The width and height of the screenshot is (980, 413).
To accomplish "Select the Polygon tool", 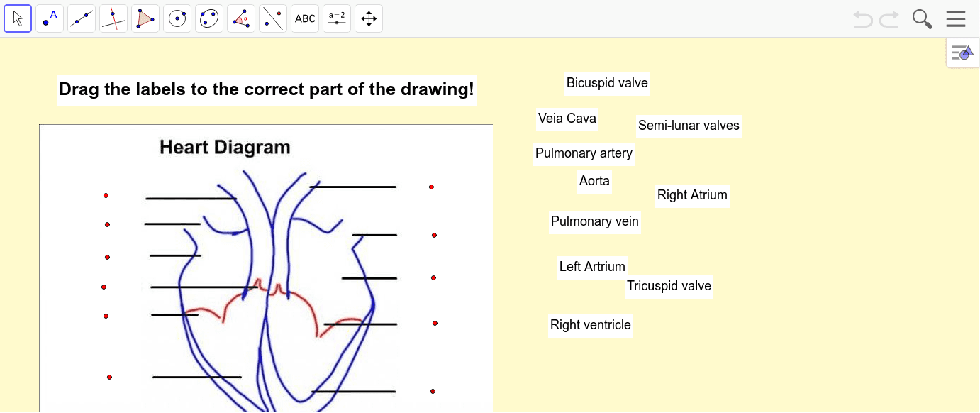I will (x=145, y=18).
